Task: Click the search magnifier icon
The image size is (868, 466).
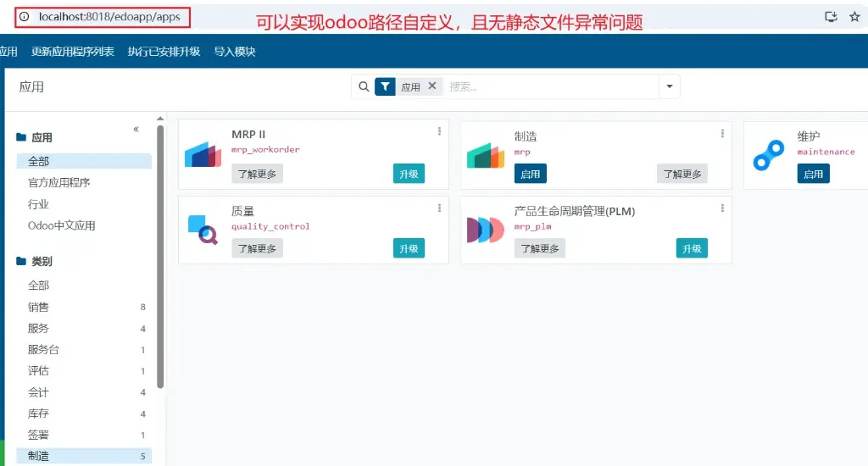Action: pos(364,87)
